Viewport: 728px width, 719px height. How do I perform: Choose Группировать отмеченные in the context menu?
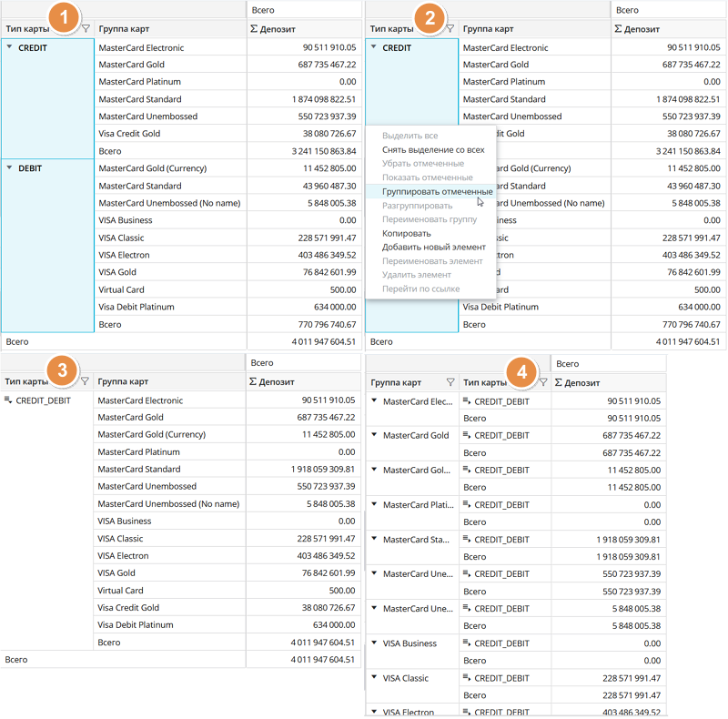[x=437, y=192]
